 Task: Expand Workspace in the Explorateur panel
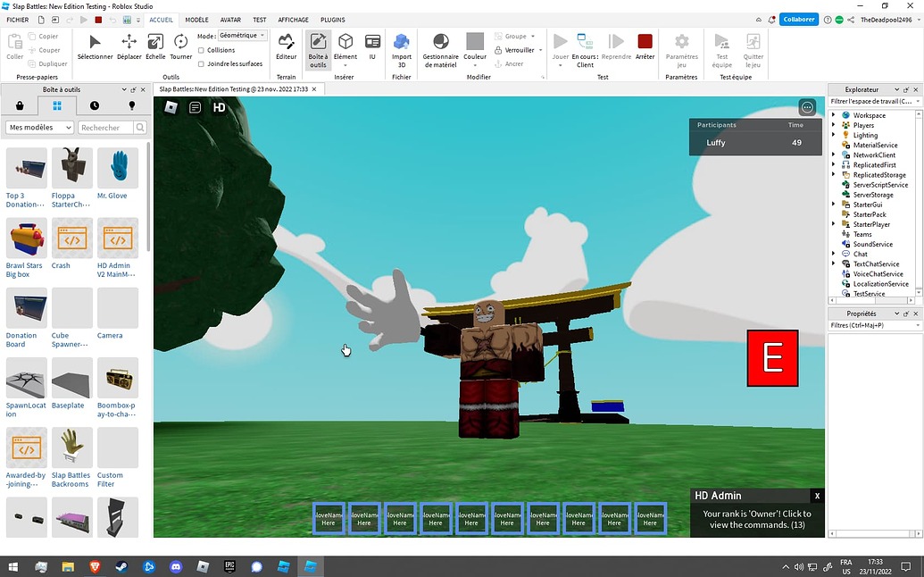(832, 115)
